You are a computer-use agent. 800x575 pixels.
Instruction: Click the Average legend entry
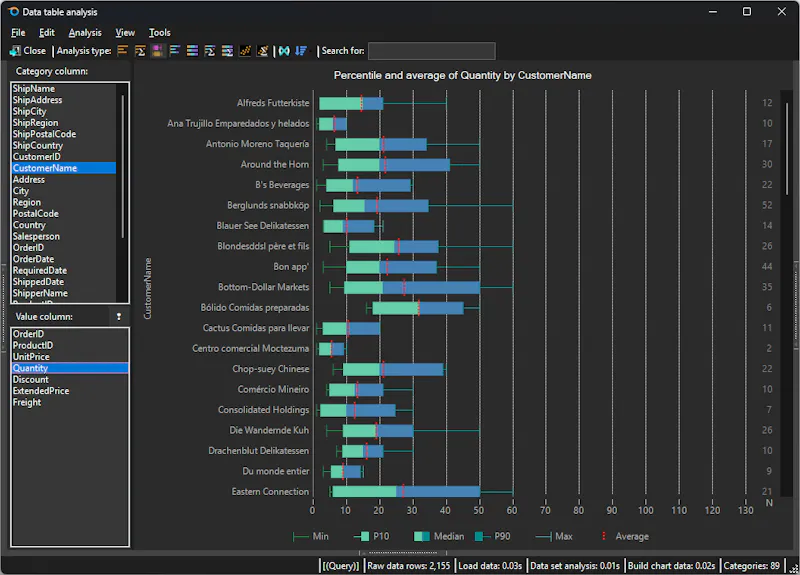click(625, 536)
